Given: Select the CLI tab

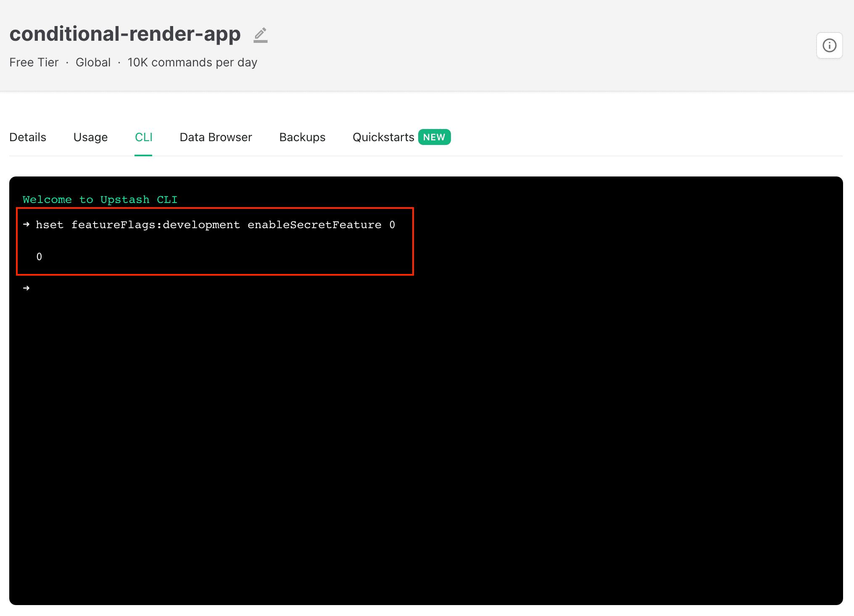Looking at the screenshot, I should click(143, 137).
